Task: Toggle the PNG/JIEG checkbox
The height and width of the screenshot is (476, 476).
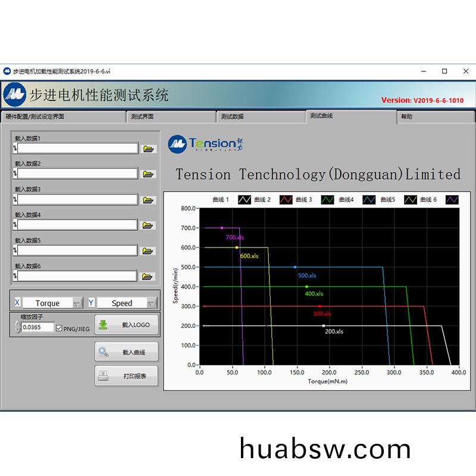Action: click(59, 328)
